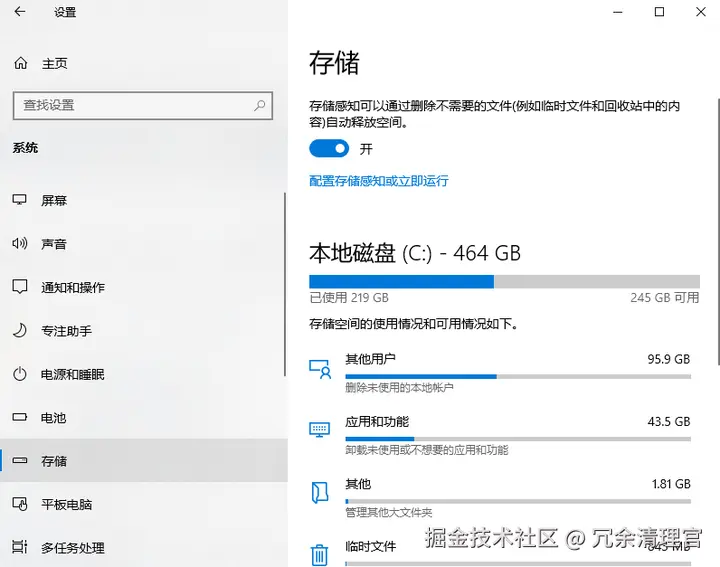The image size is (720, 567).
Task: Turn off the storage sense toggle
Action: (329, 149)
